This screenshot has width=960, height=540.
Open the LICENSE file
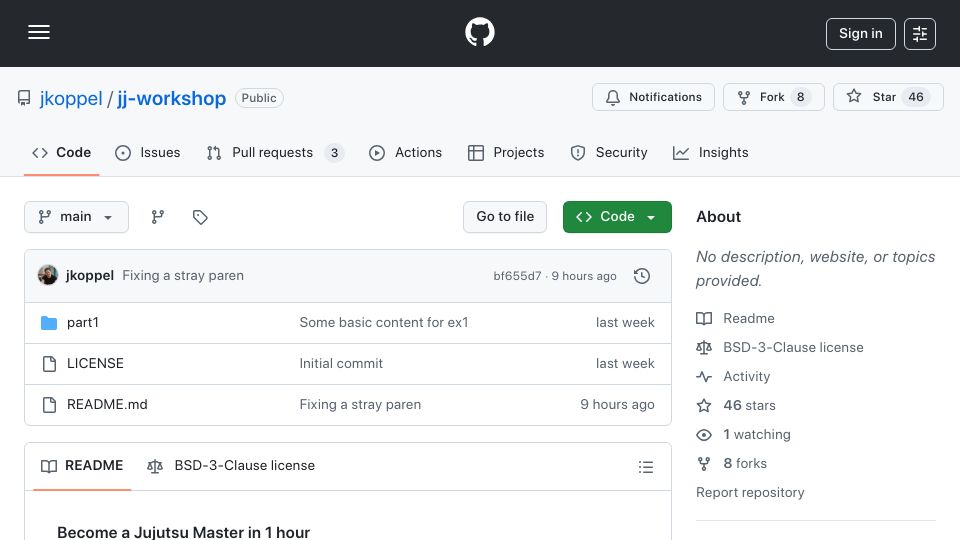[96, 364]
